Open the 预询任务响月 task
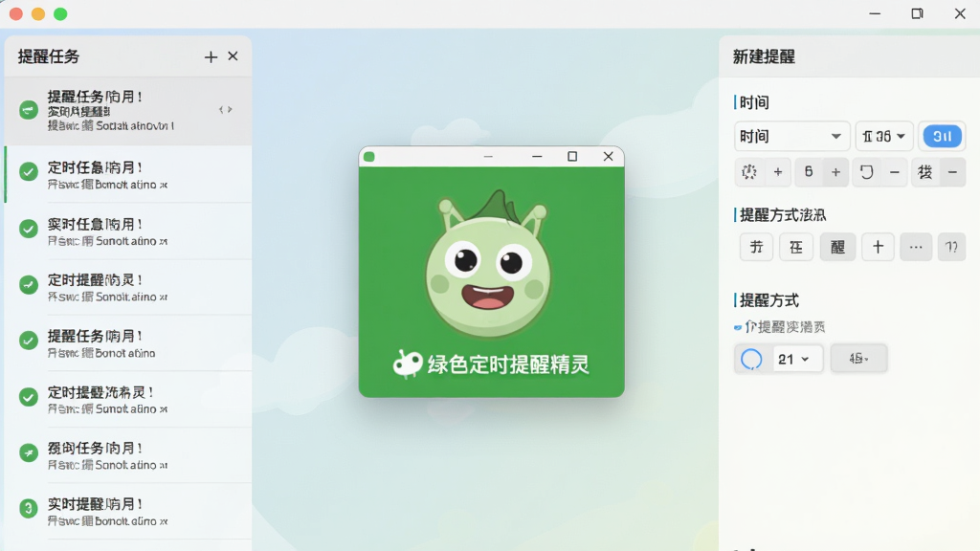The height and width of the screenshot is (551, 980). 128,455
